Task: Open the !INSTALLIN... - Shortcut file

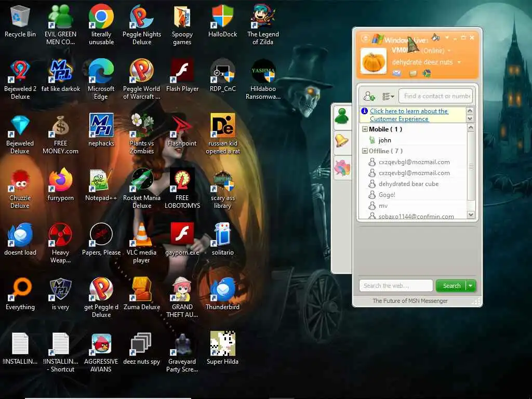Action: pyautogui.click(x=60, y=353)
